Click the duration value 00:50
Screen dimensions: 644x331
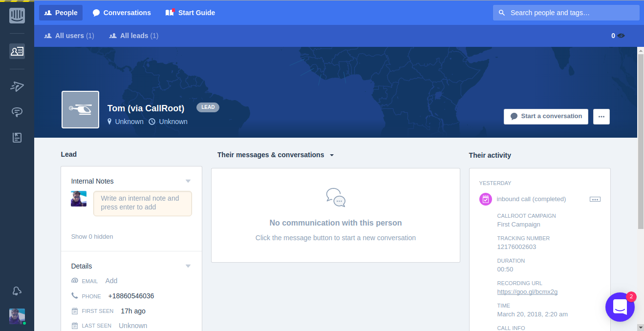(x=505, y=269)
